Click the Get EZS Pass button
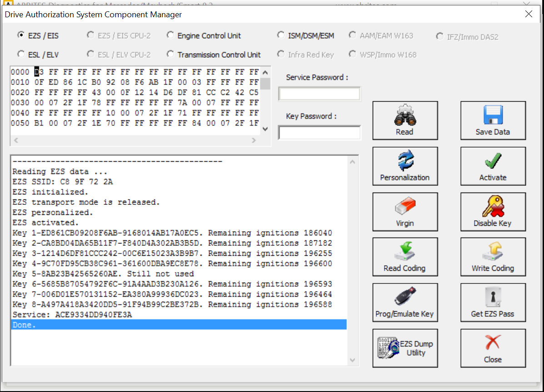This screenshot has height=392, width=544. pyautogui.click(x=493, y=303)
